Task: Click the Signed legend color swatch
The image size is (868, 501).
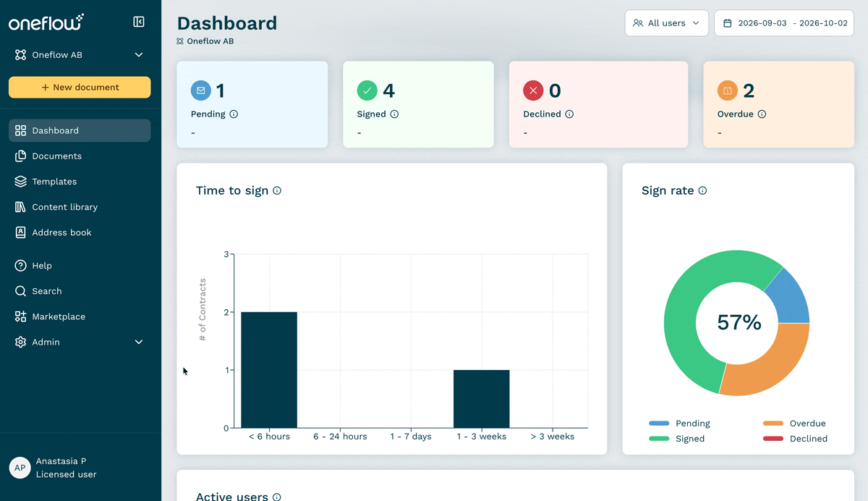Action: point(659,439)
